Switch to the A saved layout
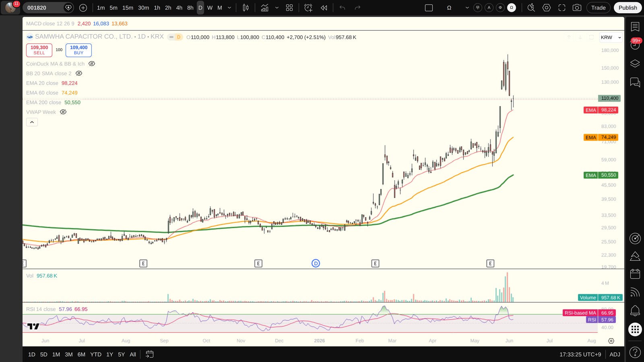The width and height of the screenshot is (644, 362). pos(489,8)
